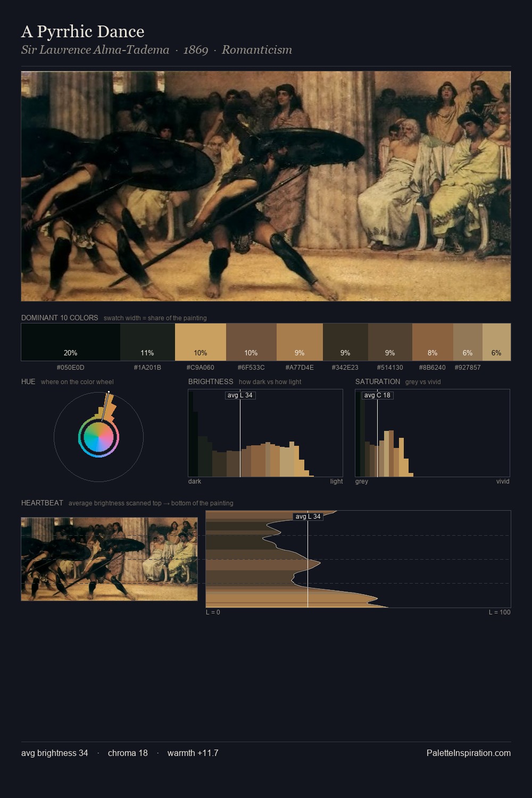
Task: Click the artist name Sir Lawrence Alma-Tadema
Action: 95,49
